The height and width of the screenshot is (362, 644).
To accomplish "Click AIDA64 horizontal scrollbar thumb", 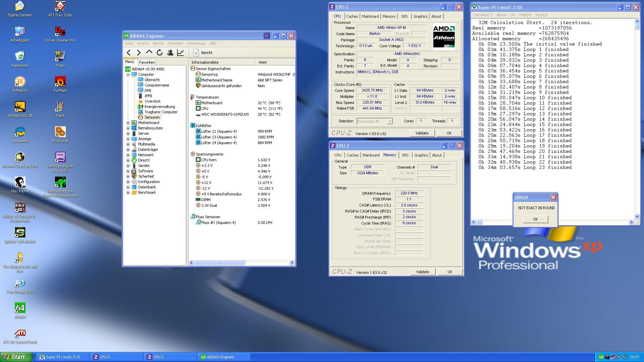I will [x=220, y=263].
